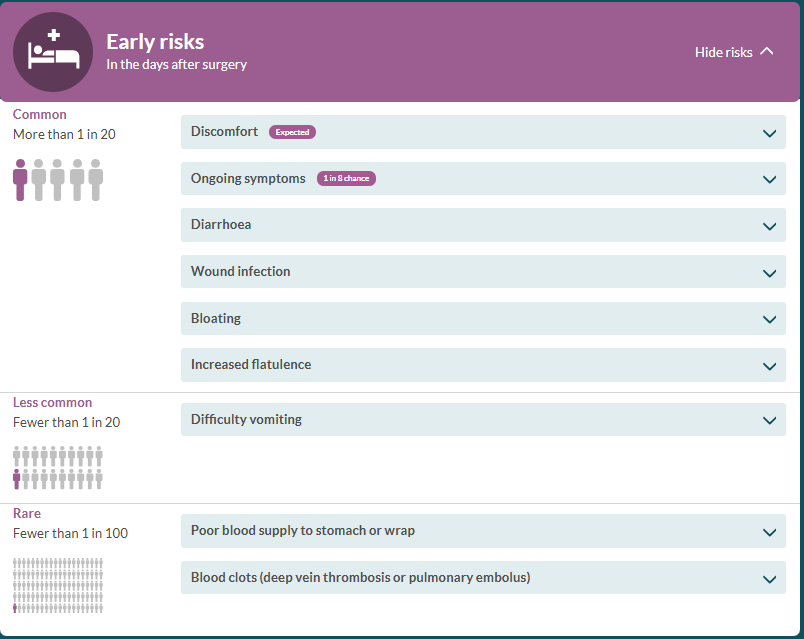Expand the Wound infection chevron
This screenshot has width=804, height=639.
pyautogui.click(x=769, y=273)
